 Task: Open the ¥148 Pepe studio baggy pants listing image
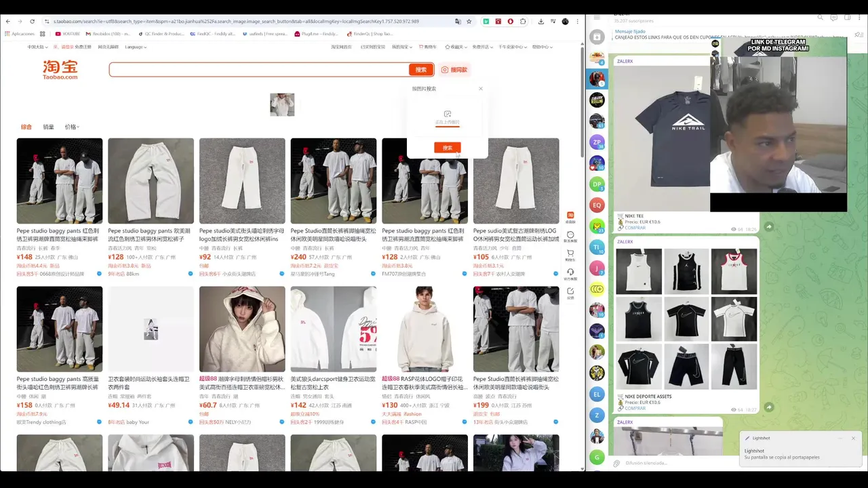click(60, 181)
